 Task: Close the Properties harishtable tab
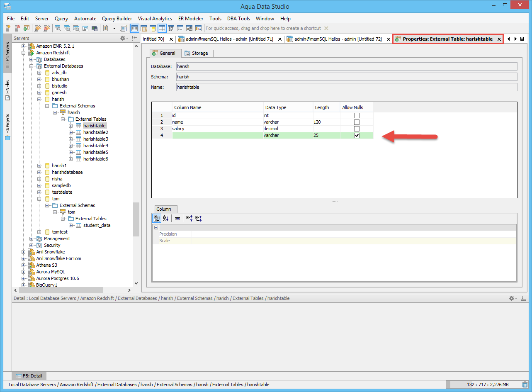tap(499, 39)
